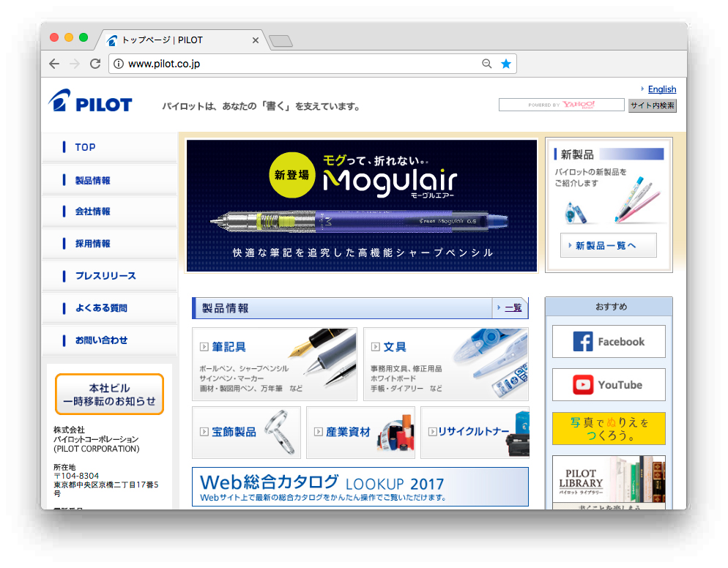Click the yellow minimize window button
The height and width of the screenshot is (568, 728).
tap(69, 37)
